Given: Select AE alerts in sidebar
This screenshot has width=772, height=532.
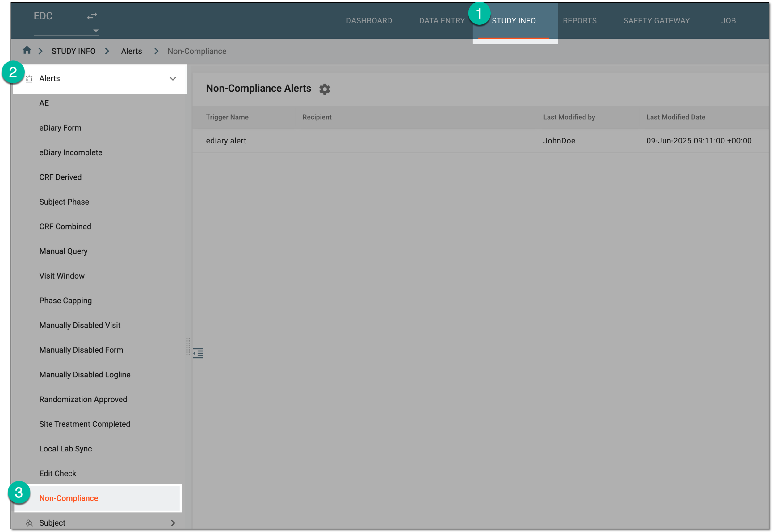Looking at the screenshot, I should (x=44, y=103).
